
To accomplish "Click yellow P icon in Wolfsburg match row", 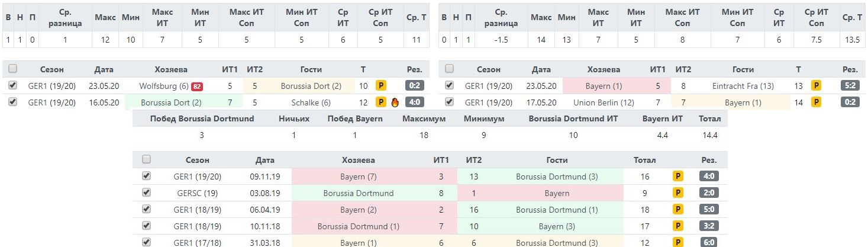I will (x=381, y=86).
